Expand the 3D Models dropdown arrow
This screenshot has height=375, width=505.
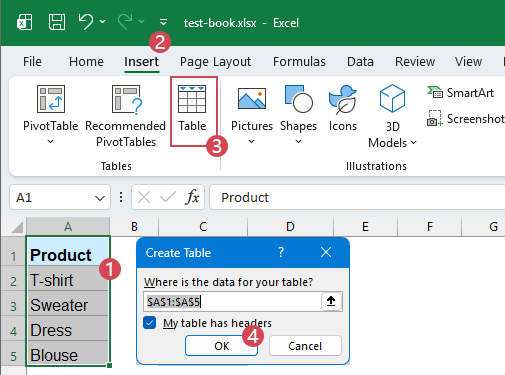(x=413, y=143)
